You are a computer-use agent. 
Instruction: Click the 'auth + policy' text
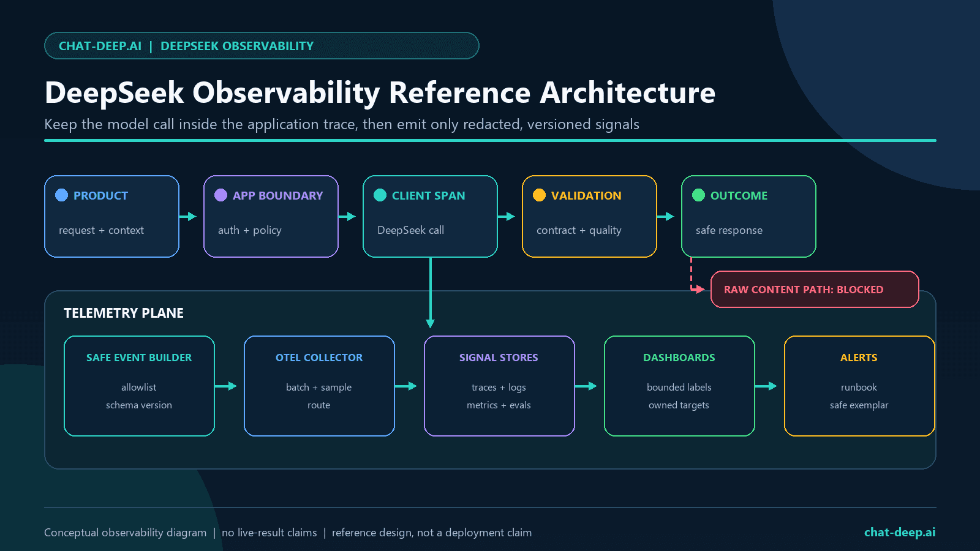[249, 230]
